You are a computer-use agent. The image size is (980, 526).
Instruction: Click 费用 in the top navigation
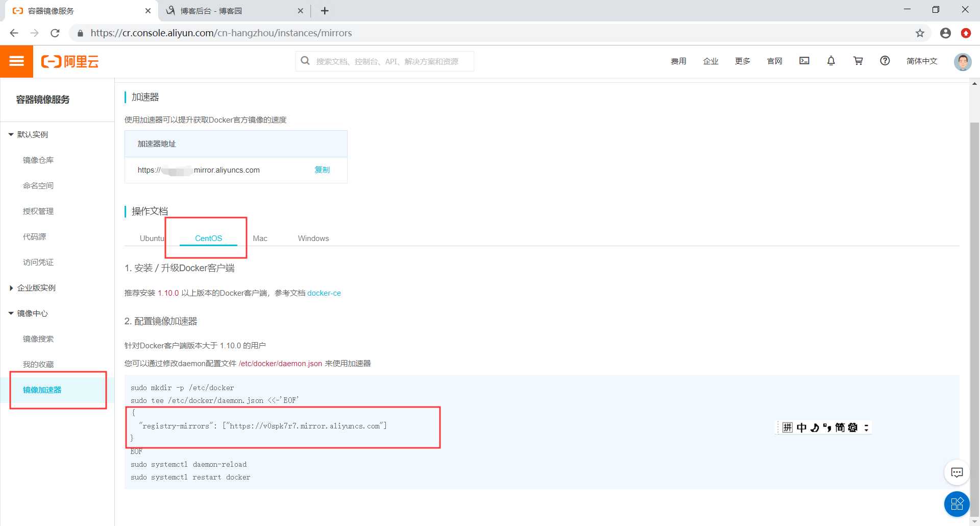point(678,61)
